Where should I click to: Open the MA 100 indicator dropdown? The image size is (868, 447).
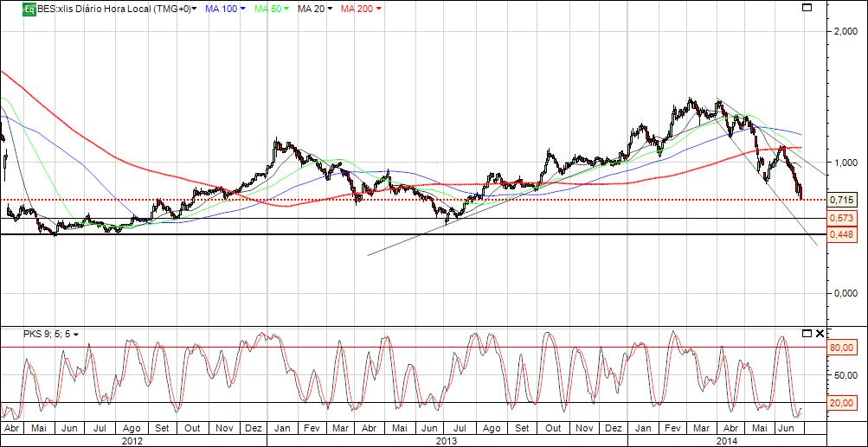click(x=242, y=10)
